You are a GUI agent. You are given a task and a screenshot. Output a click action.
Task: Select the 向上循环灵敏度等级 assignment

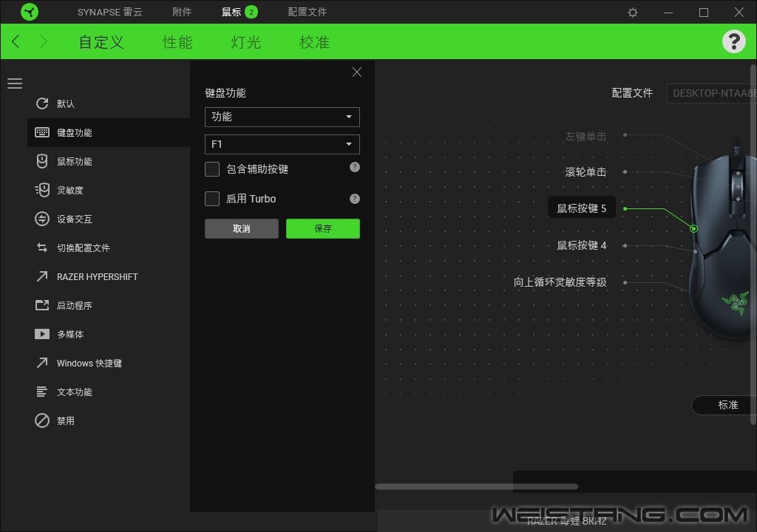[560, 282]
